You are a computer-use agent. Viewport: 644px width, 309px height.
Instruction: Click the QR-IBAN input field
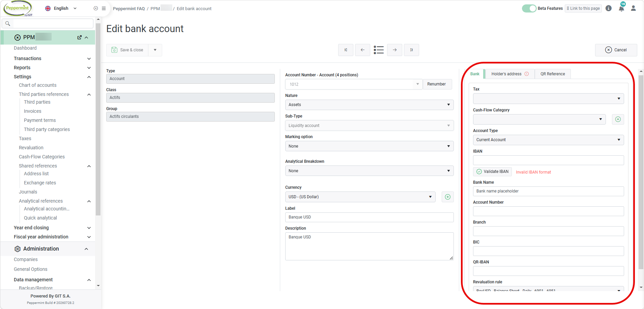[548, 271]
